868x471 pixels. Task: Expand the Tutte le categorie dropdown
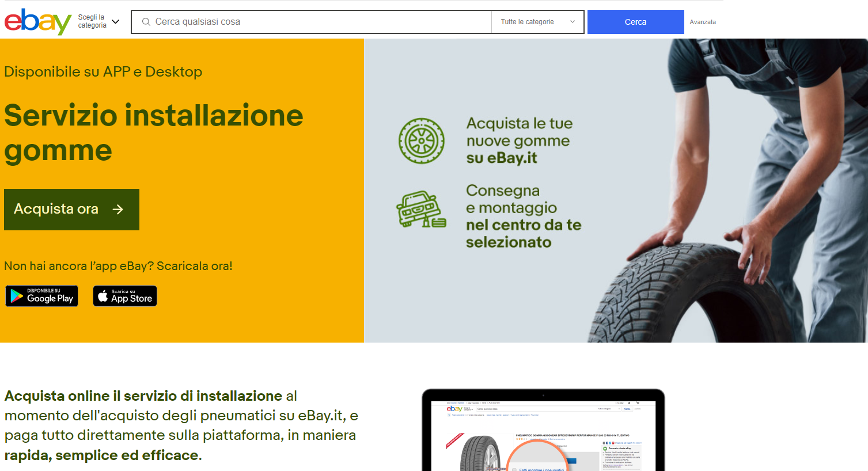[537, 22]
